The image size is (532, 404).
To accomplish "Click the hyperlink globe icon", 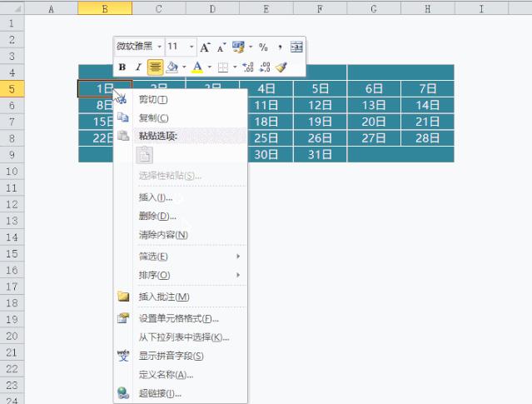I will coord(123,393).
